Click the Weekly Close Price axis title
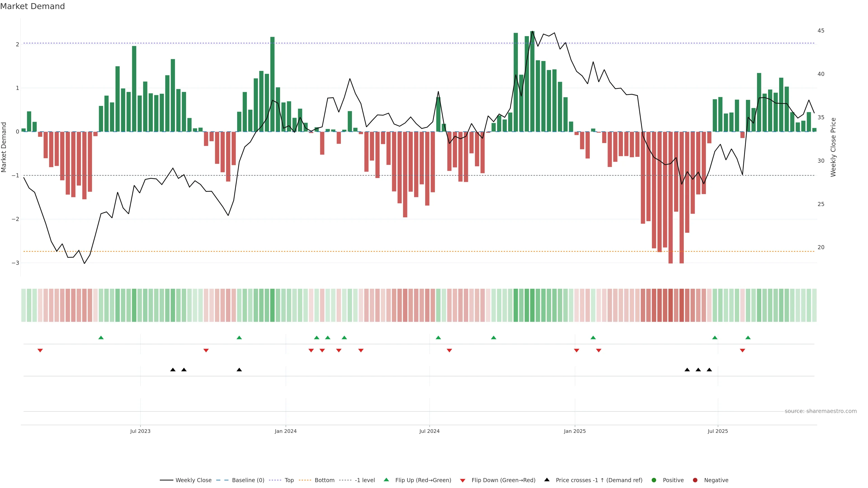The image size is (868, 488). tap(833, 147)
